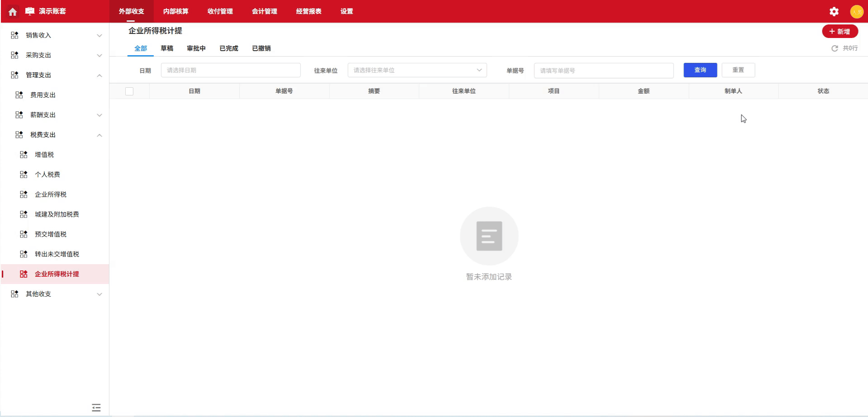Click the grid icon beside 税费支出
This screenshot has width=868, height=417.
click(18, 134)
